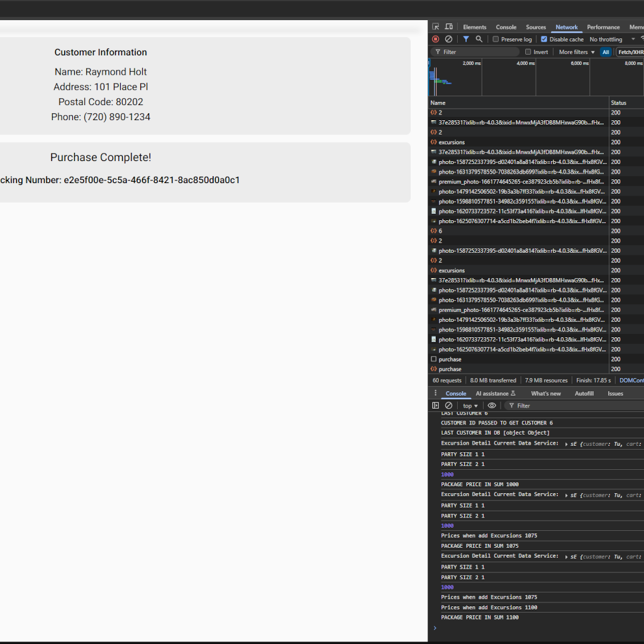
Task: Open the top Console panel tab
Action: click(x=506, y=27)
